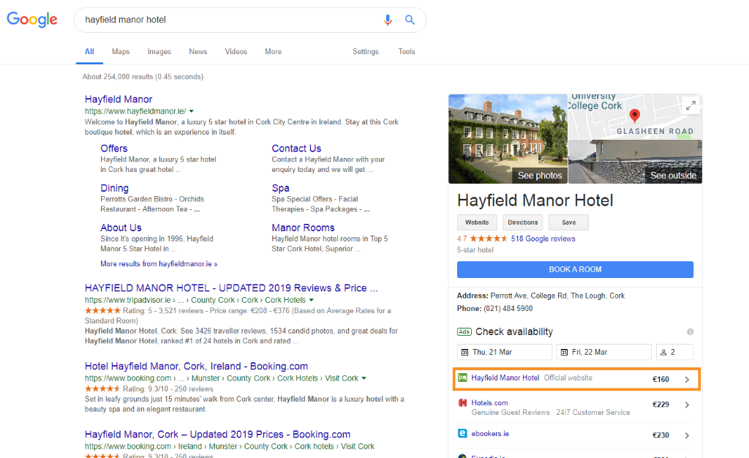Click the BOOK A ROOM button
This screenshot has height=458, width=749.
coord(575,270)
